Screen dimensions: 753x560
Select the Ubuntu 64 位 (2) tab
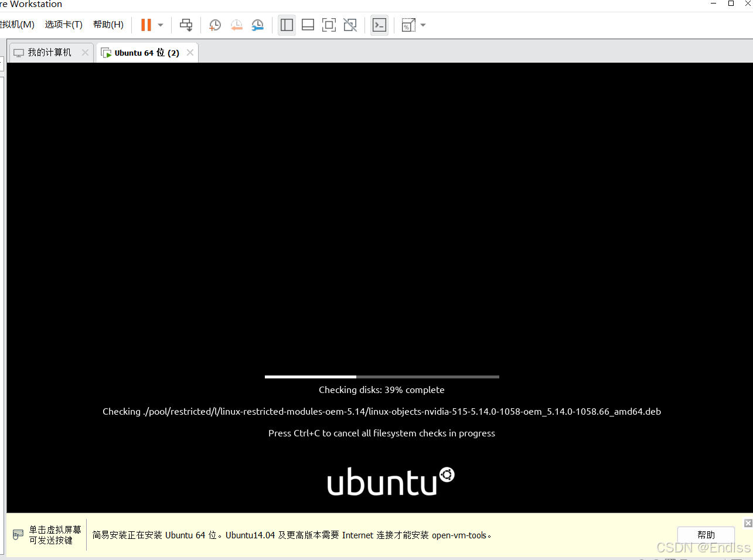tap(146, 53)
